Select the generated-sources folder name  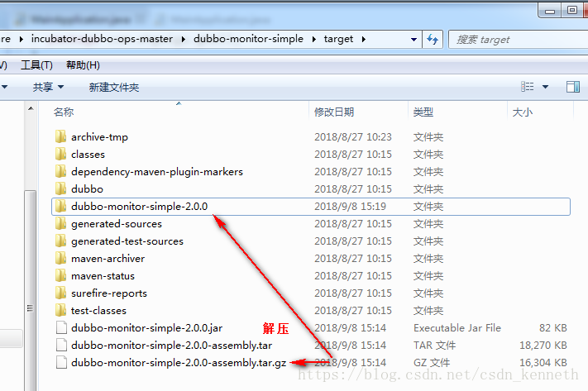point(117,224)
